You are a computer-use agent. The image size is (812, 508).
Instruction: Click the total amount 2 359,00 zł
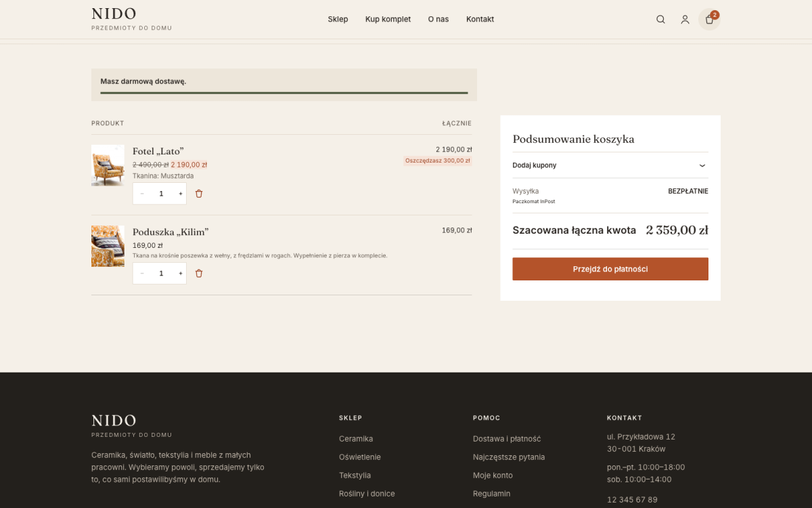(x=677, y=230)
